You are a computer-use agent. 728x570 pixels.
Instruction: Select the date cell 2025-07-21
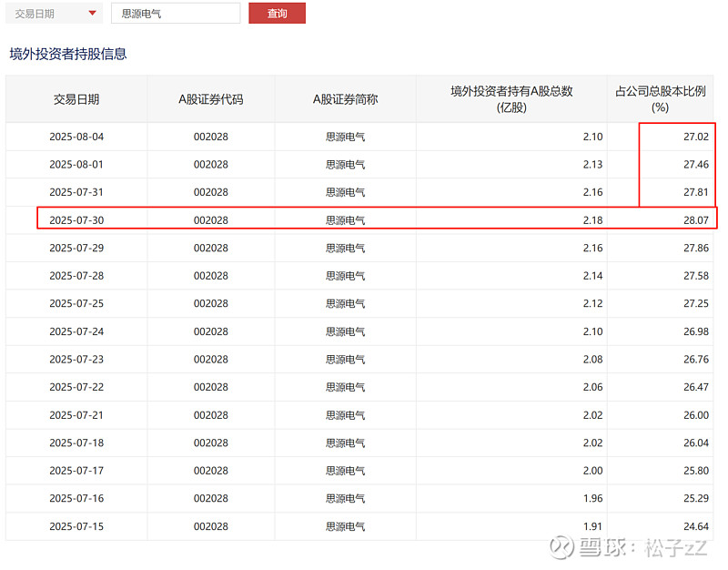click(x=76, y=415)
